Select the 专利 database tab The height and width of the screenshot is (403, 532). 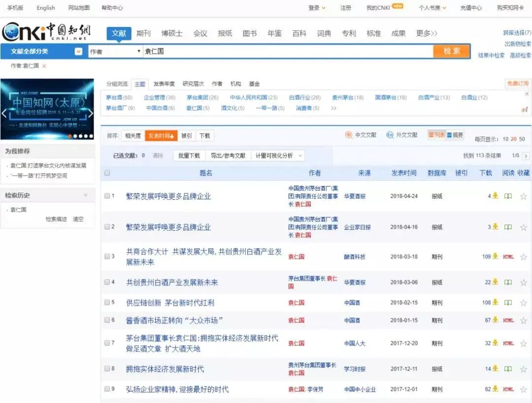tap(349, 33)
